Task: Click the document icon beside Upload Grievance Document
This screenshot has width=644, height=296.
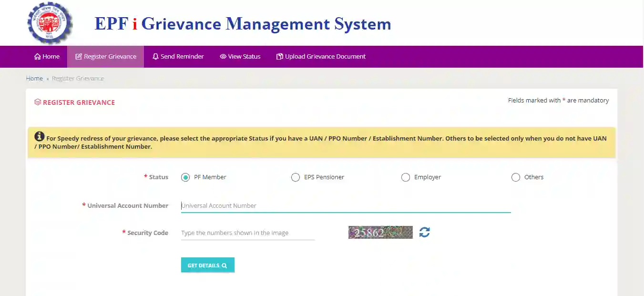Action: 280,56
